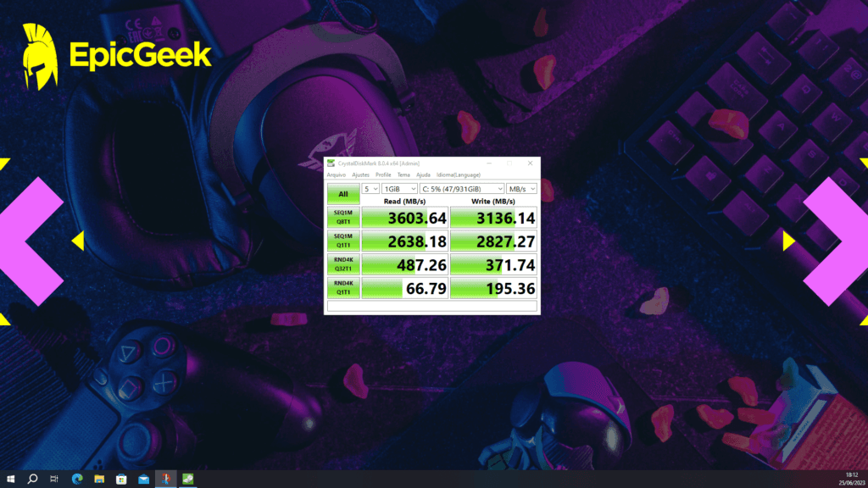Open Task View from the taskbar

point(53,479)
